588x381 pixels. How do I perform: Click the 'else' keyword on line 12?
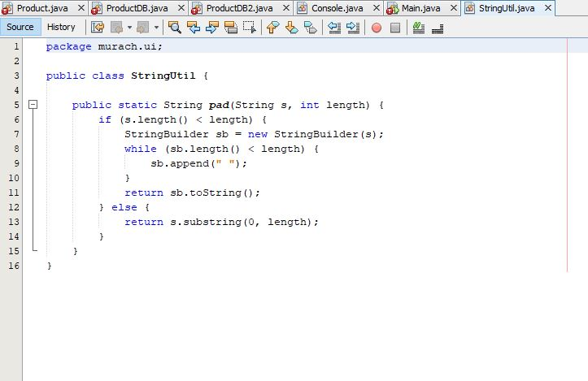click(x=124, y=207)
